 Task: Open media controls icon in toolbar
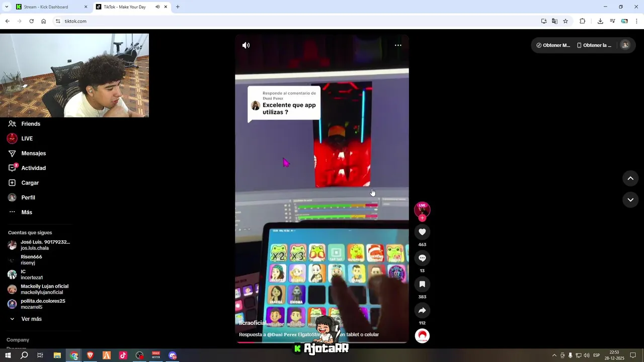(x=612, y=21)
